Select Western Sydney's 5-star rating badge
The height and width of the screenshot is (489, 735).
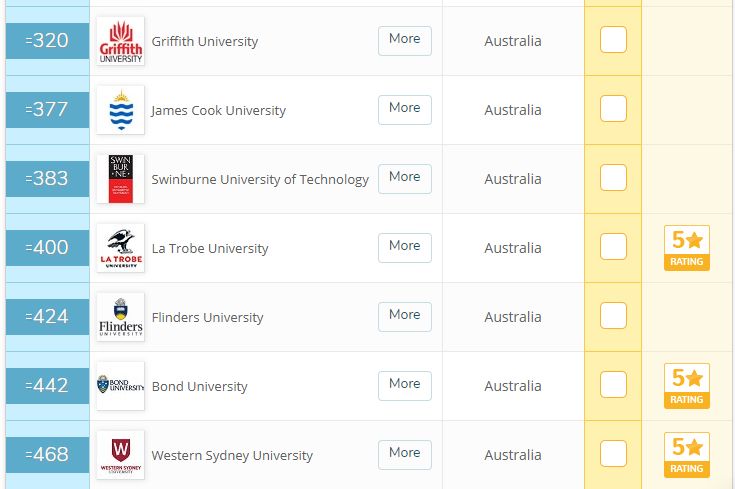point(687,455)
